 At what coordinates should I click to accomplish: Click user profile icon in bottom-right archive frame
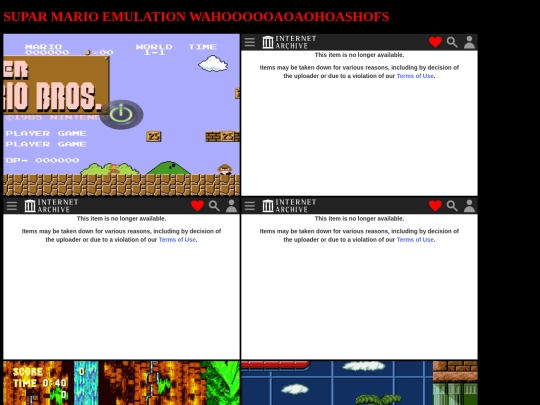pyautogui.click(x=469, y=206)
